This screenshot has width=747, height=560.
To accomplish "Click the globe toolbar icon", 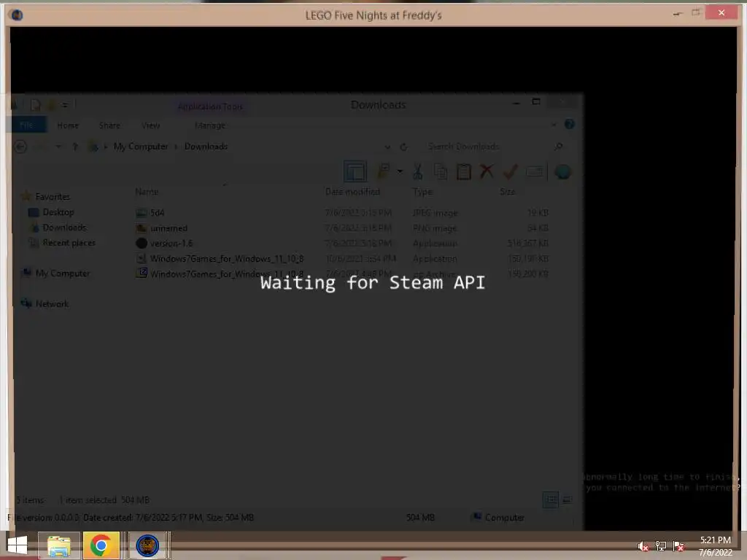I will (x=562, y=171).
